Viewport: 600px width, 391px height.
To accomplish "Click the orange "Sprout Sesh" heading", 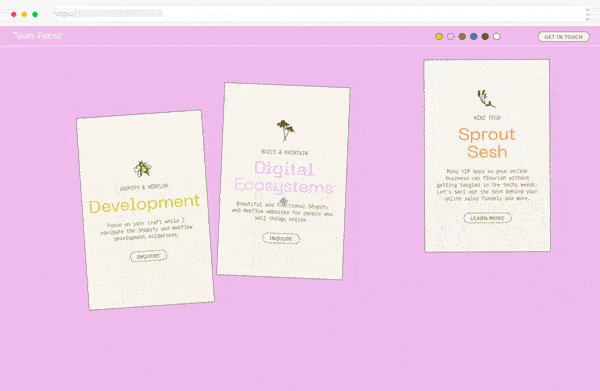I will coord(487,143).
